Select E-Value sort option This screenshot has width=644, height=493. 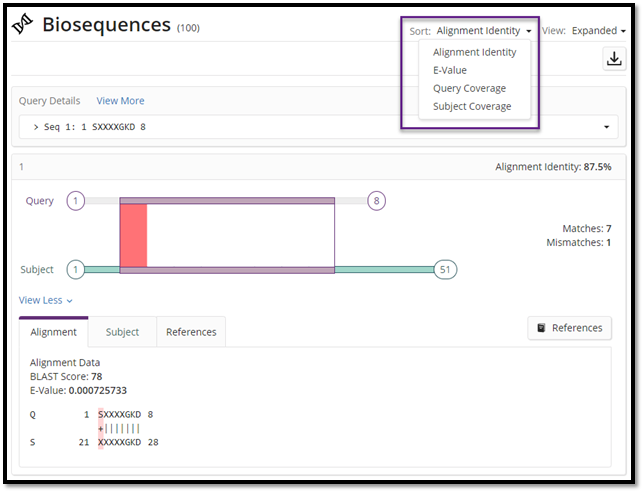point(450,70)
